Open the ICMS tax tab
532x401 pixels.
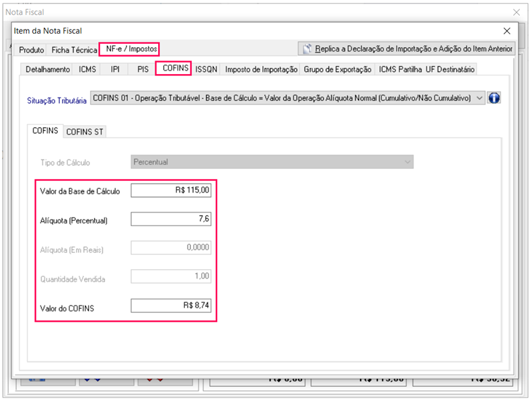tap(87, 69)
